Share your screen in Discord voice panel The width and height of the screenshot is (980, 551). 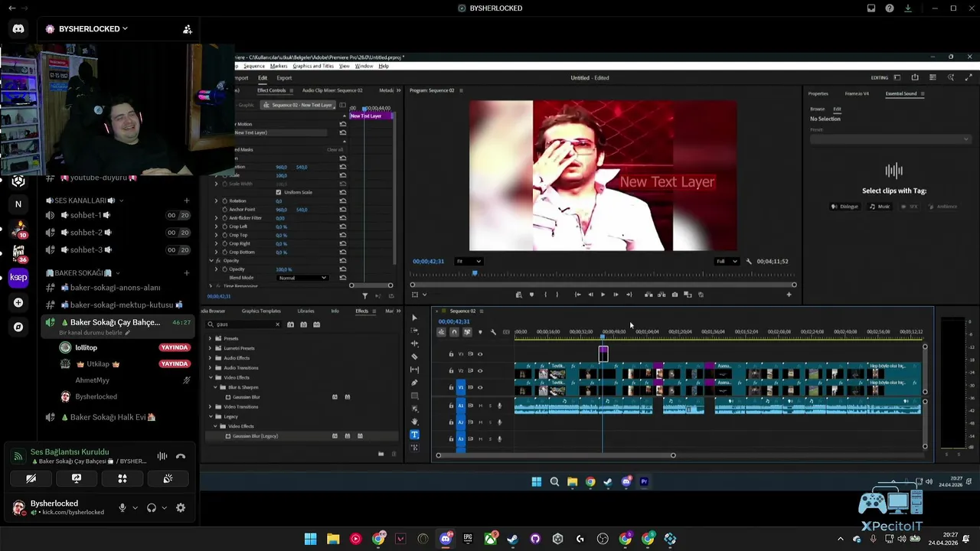pyautogui.click(x=77, y=478)
